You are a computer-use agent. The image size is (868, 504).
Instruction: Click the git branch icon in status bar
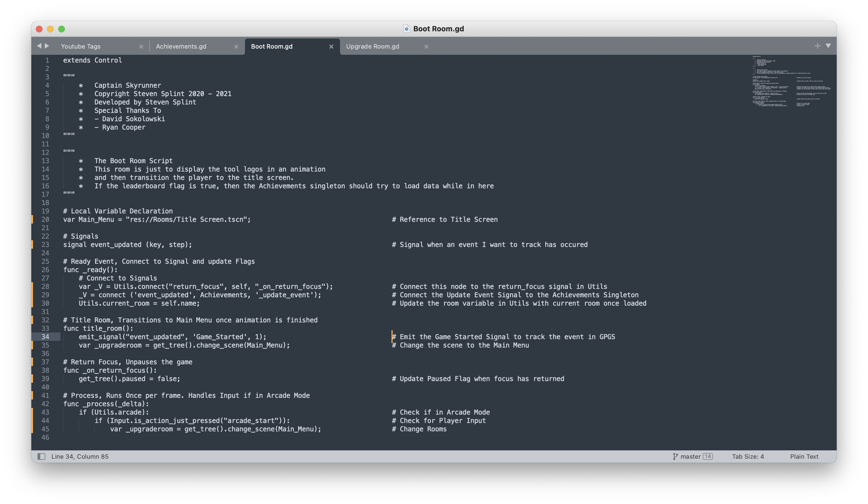pos(675,456)
